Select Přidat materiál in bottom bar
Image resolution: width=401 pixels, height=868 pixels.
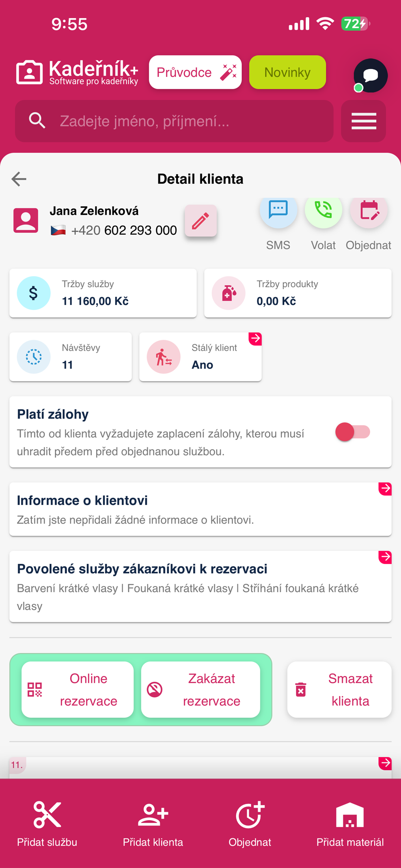click(x=350, y=824)
